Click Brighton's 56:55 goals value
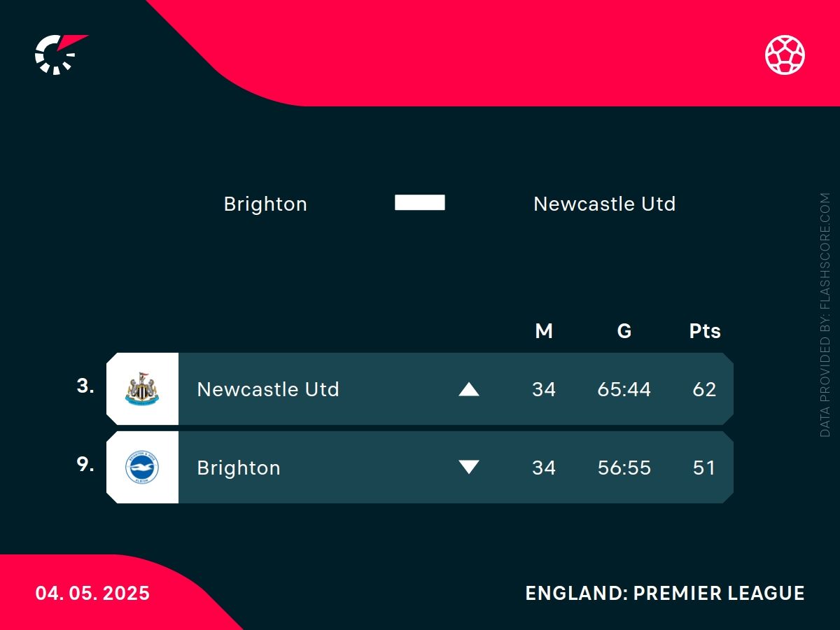840x630 pixels. click(624, 468)
